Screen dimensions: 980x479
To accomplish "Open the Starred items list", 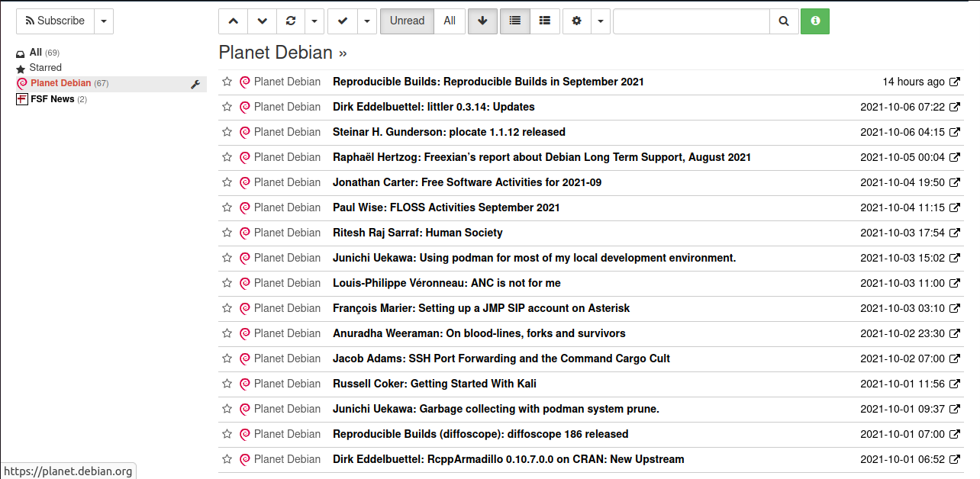I will coord(45,68).
